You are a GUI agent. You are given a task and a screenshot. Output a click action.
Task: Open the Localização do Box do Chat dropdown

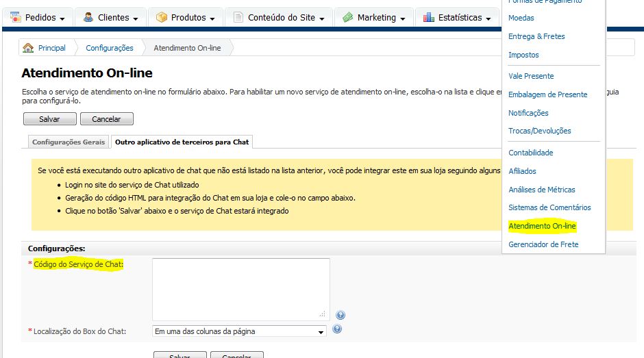pyautogui.click(x=239, y=331)
